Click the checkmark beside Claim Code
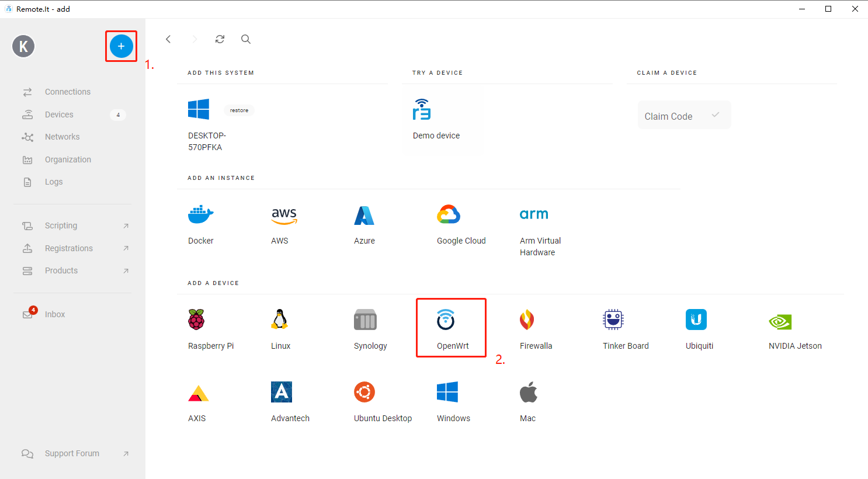 716,115
